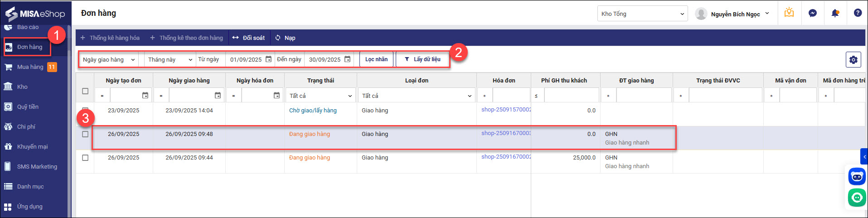Image resolution: width=868 pixels, height=218 pixels.
Task: Click the lightbulb suggestions icon
Action: pyautogui.click(x=789, y=13)
